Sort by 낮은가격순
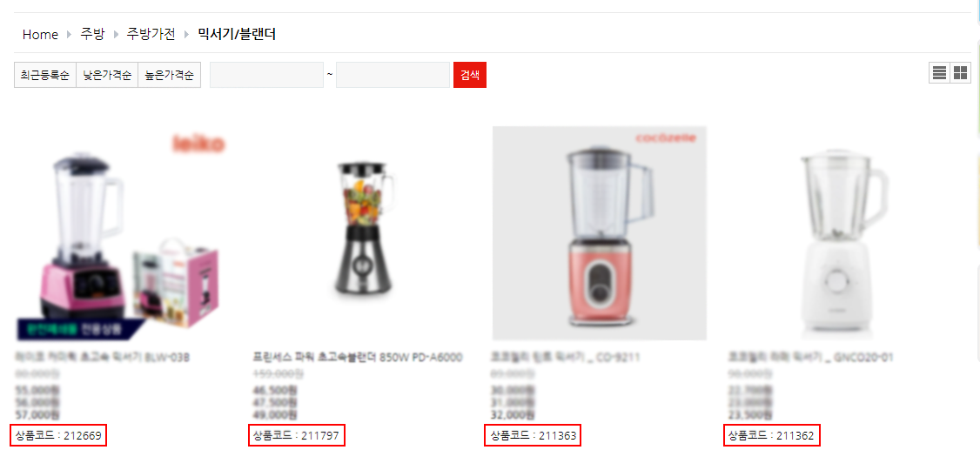The width and height of the screenshot is (980, 450). (107, 75)
